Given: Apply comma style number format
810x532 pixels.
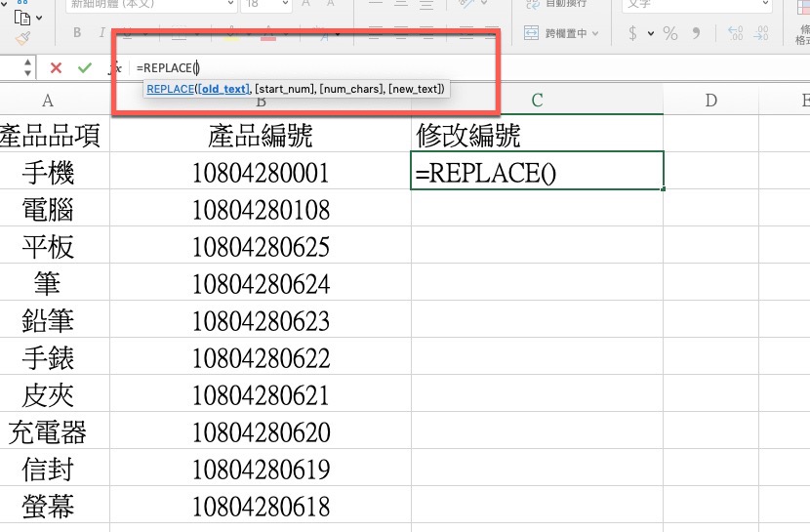Looking at the screenshot, I should point(696,33).
